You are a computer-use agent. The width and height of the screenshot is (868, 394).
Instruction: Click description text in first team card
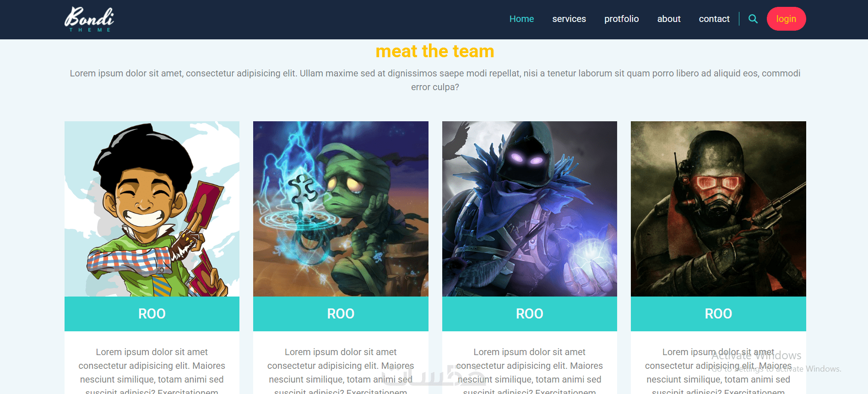coord(152,371)
